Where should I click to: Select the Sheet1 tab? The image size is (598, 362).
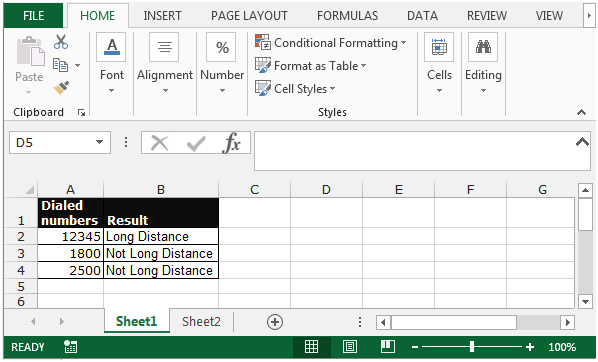click(137, 321)
